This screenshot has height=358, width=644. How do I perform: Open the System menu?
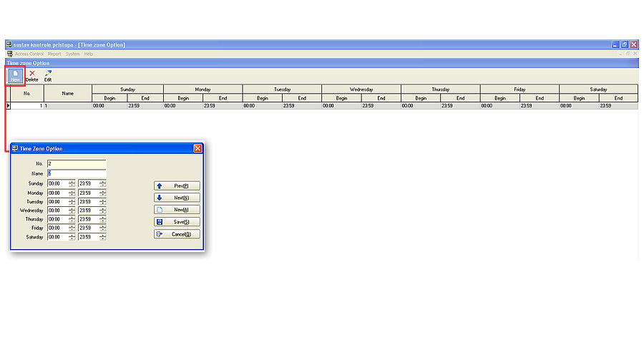point(73,54)
